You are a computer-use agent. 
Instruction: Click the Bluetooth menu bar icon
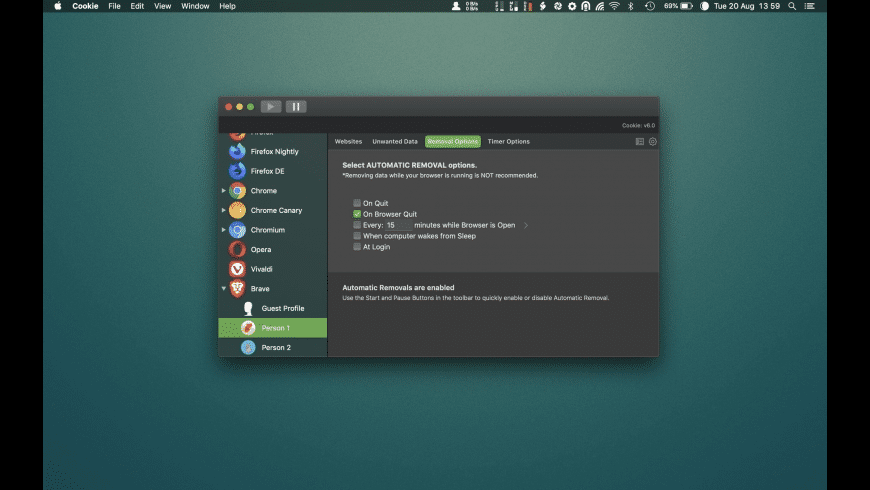pos(630,6)
